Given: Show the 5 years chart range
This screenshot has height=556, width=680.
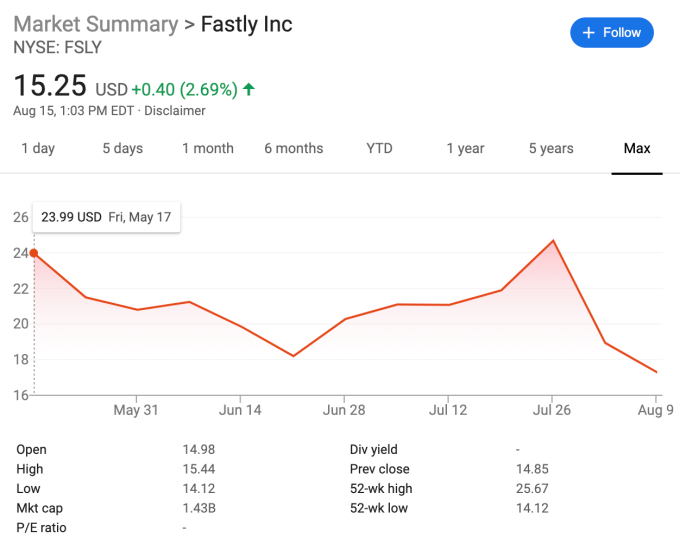Looking at the screenshot, I should (551, 148).
